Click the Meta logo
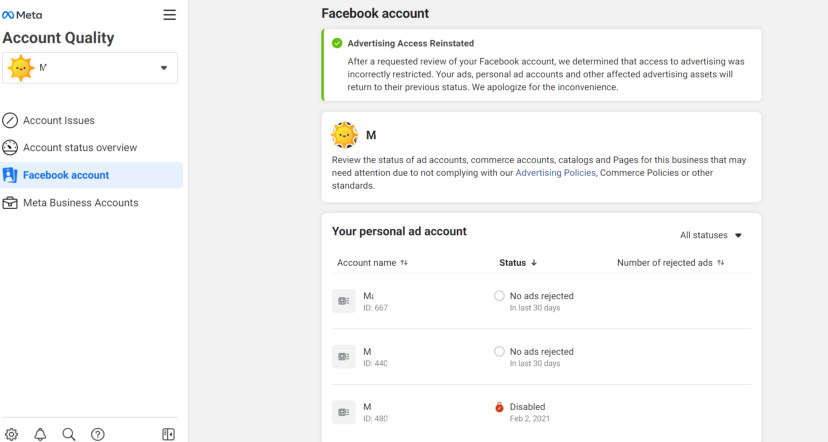 [22, 15]
